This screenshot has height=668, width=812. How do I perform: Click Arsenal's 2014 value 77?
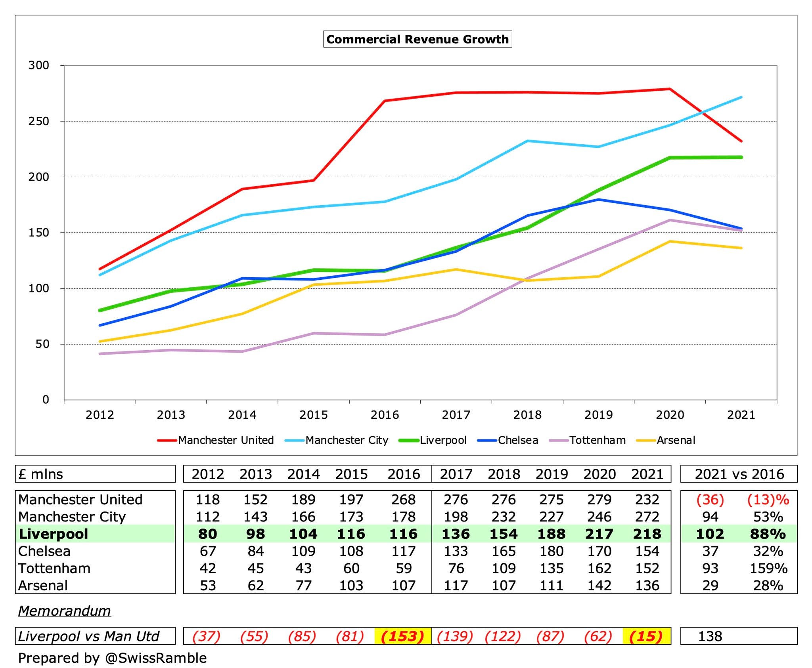pyautogui.click(x=303, y=585)
